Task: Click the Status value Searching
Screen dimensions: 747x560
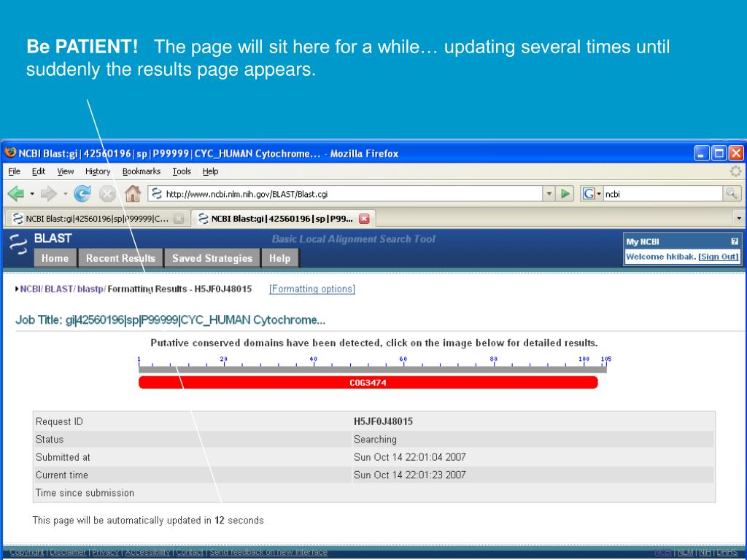Action: click(375, 440)
